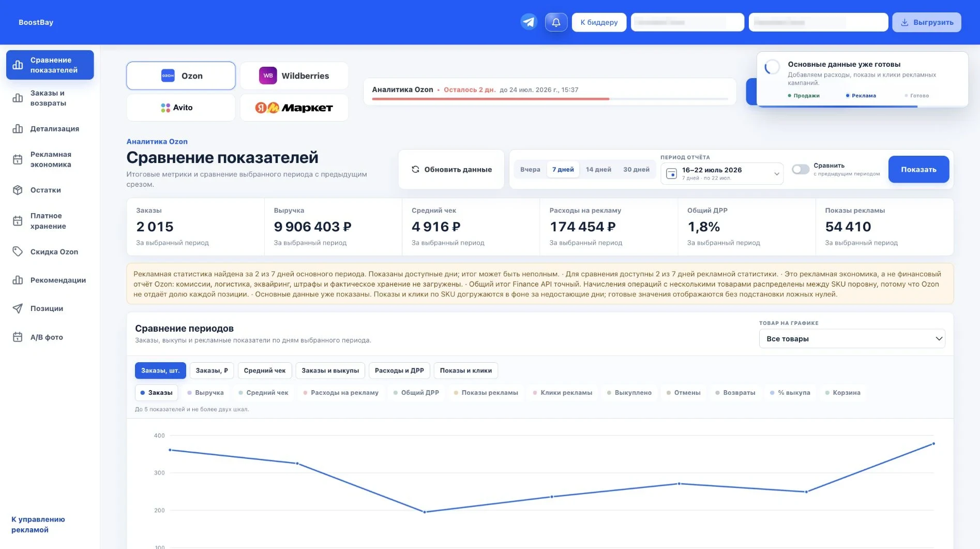The height and width of the screenshot is (549, 980).
Task: Enable the Выручка series chip
Action: pos(205,393)
